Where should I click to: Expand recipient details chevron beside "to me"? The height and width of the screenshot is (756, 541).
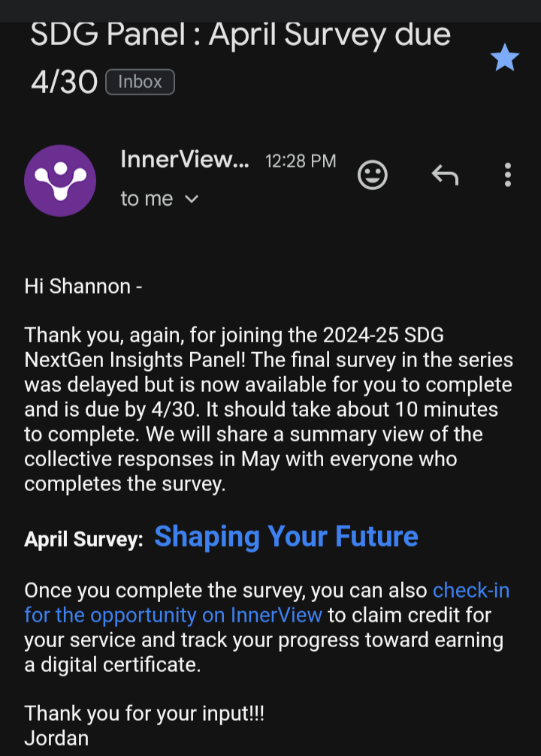[x=192, y=199]
